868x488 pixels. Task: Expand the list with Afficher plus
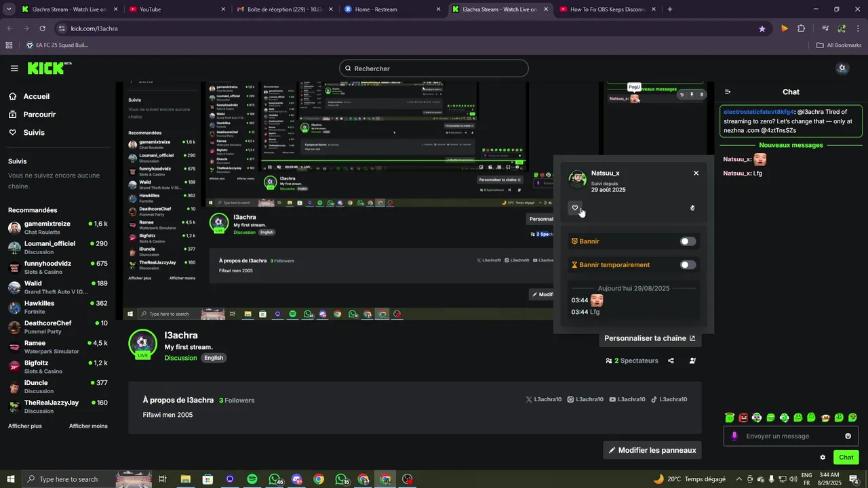pyautogui.click(x=25, y=426)
